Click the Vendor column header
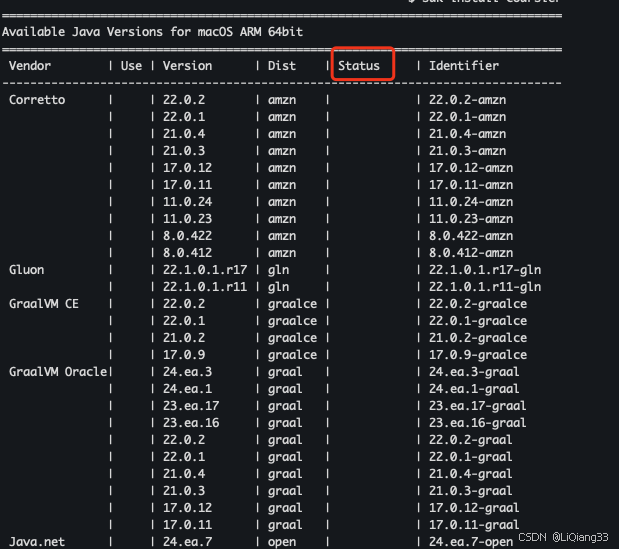Screen dimensions: 619x549 (30, 66)
